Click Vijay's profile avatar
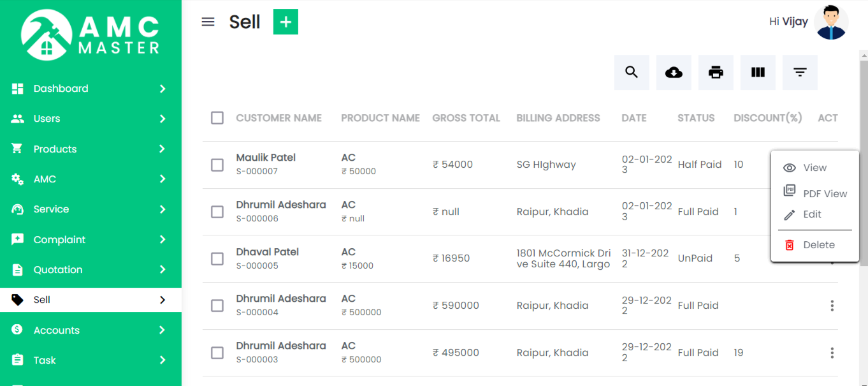Screen dimensions: 868x386 [x=831, y=22]
